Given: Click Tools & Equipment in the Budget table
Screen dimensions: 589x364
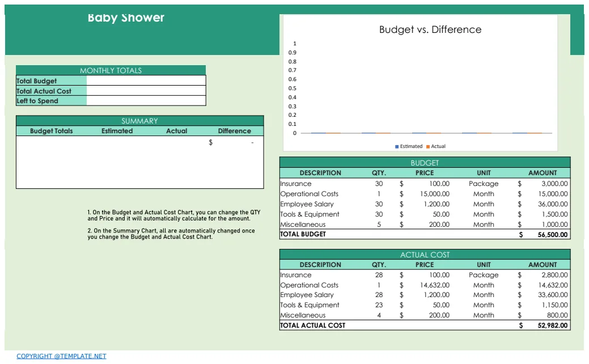Looking at the screenshot, I should (x=310, y=214).
